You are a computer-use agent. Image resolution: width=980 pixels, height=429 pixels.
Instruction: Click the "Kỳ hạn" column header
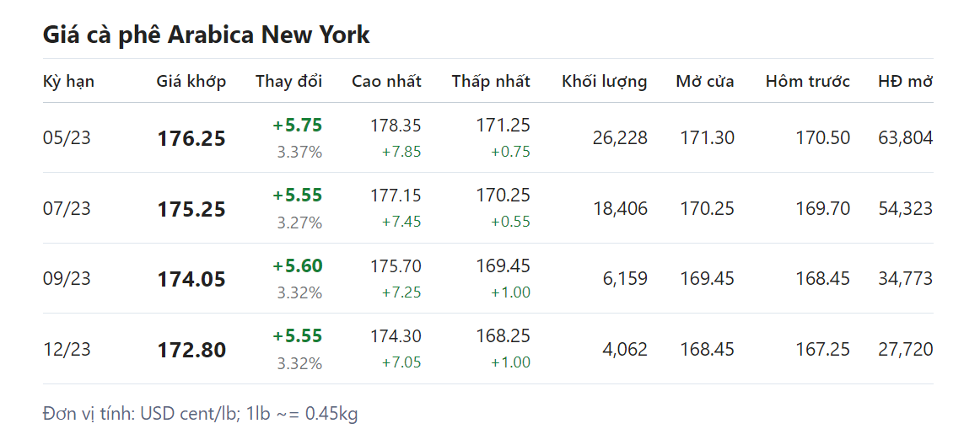68,82
